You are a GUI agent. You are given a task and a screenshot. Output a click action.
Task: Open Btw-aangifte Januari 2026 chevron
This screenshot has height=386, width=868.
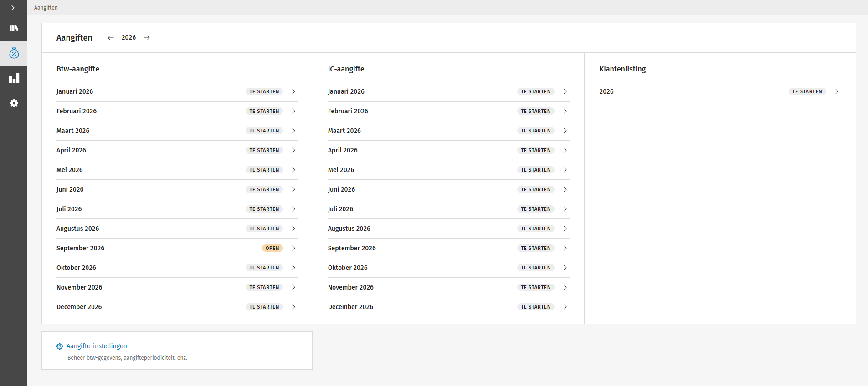294,91
